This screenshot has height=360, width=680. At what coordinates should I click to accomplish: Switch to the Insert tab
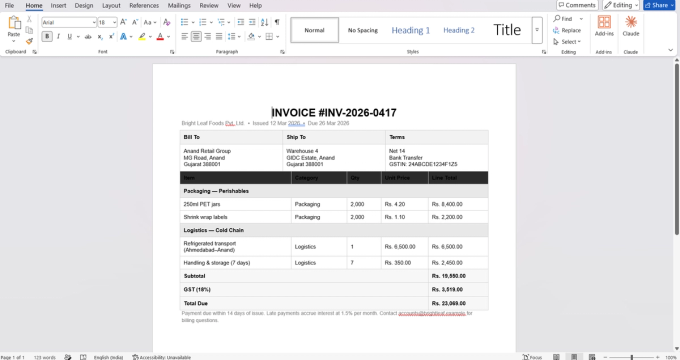pos(58,6)
